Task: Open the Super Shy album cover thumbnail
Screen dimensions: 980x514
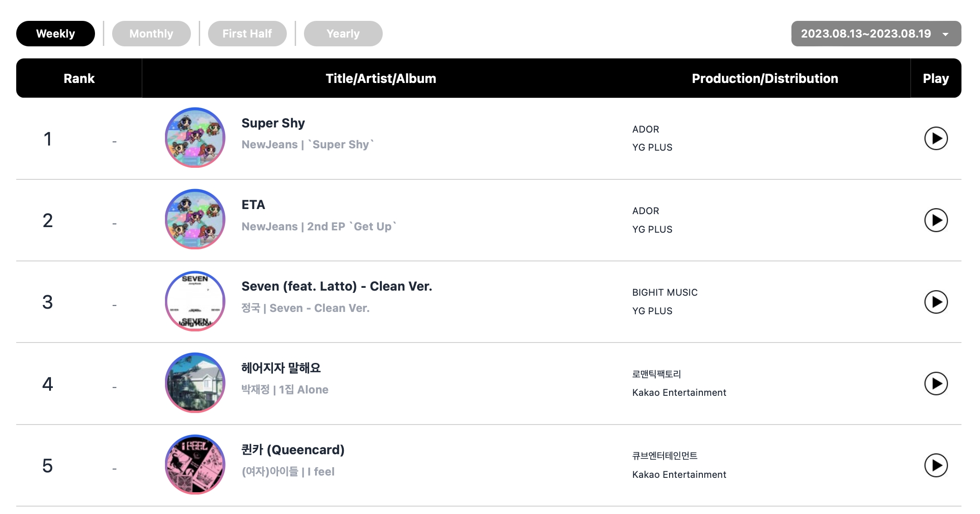Action: [x=195, y=138]
